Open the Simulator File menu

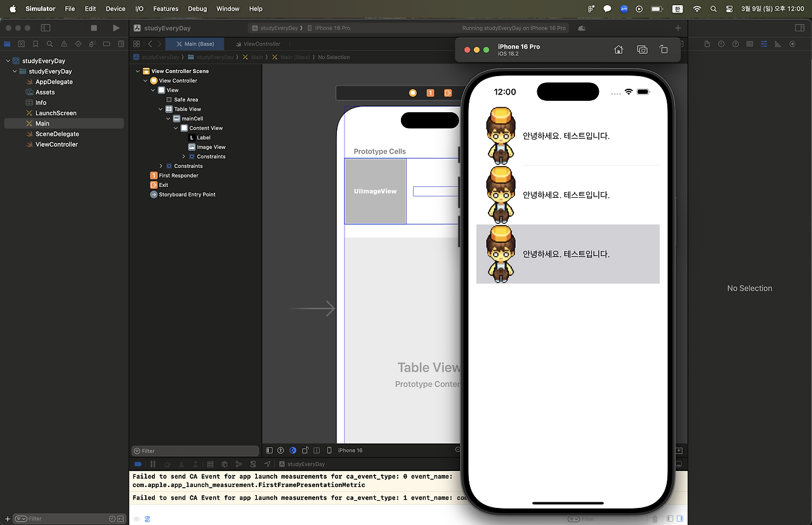coord(70,9)
